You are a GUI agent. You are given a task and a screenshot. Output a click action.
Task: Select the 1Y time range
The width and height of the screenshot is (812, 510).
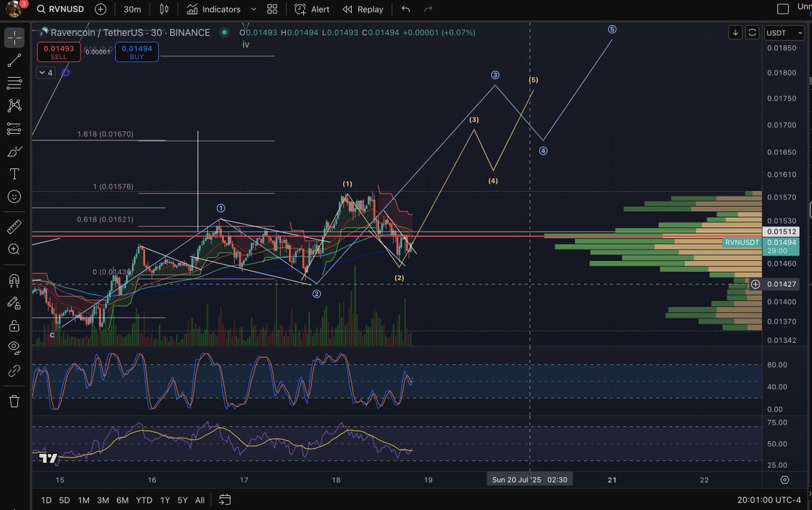point(164,500)
